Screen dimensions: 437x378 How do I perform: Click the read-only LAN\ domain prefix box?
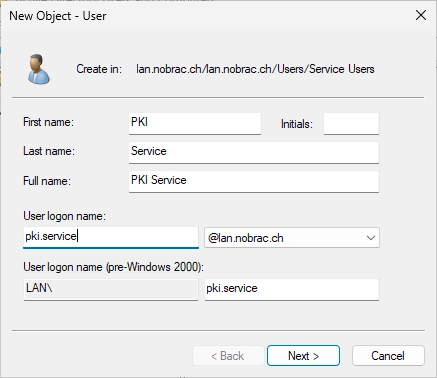point(111,289)
